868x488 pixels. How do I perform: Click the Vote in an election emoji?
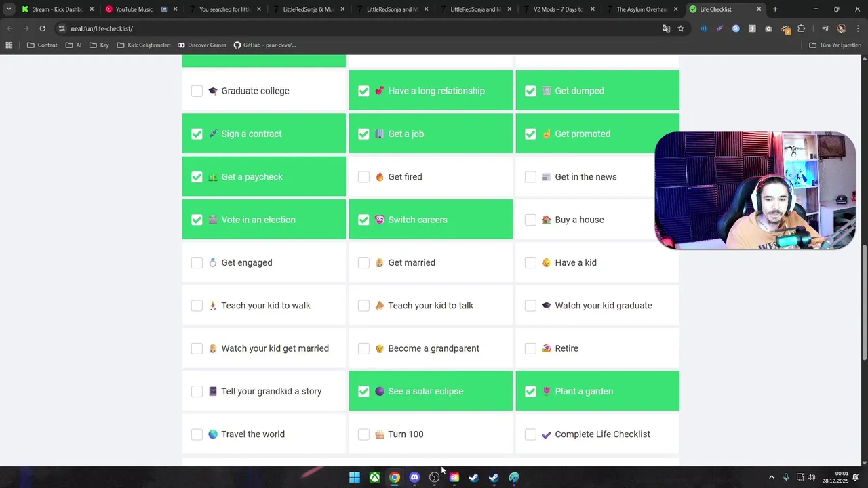[213, 220]
